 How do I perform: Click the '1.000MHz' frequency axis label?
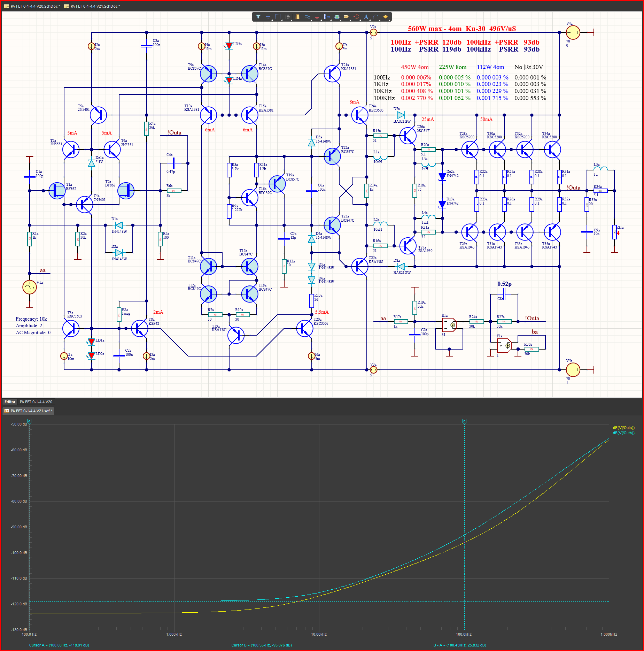pyautogui.click(x=609, y=634)
